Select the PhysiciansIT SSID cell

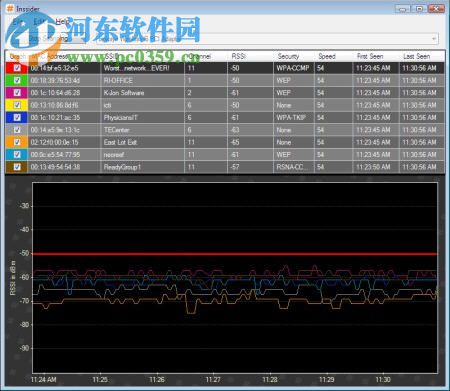click(142, 118)
